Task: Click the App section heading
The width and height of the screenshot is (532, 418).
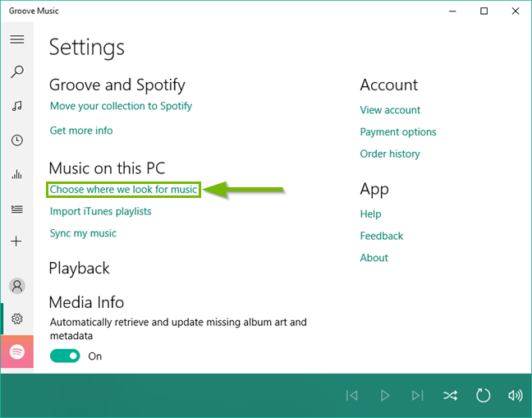Action: (x=374, y=190)
